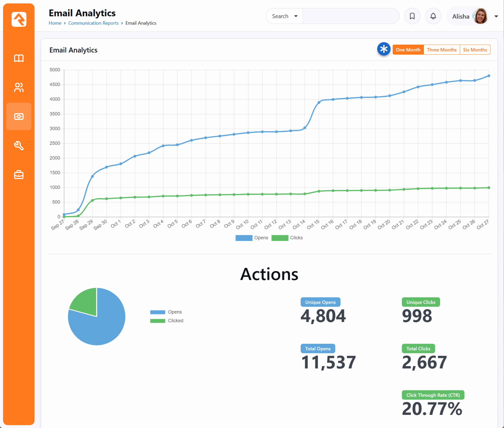Open Communication Reports breadcrumb link

93,23
